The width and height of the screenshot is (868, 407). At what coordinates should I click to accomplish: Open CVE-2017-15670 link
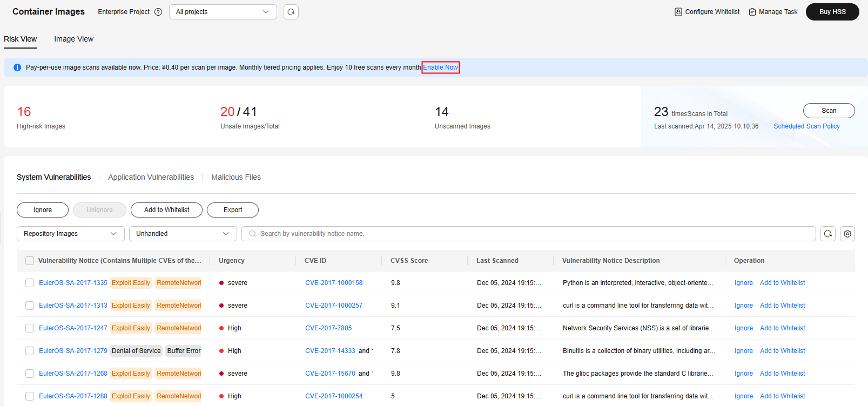coord(330,374)
